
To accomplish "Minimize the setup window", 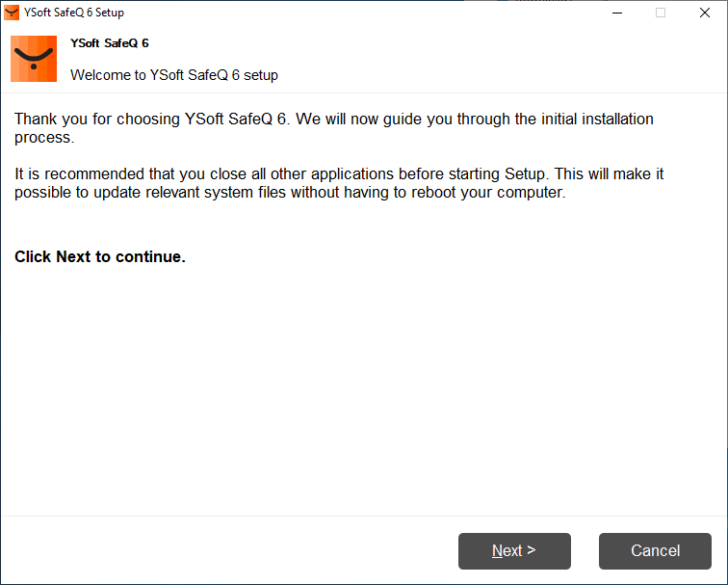I will click(x=616, y=13).
